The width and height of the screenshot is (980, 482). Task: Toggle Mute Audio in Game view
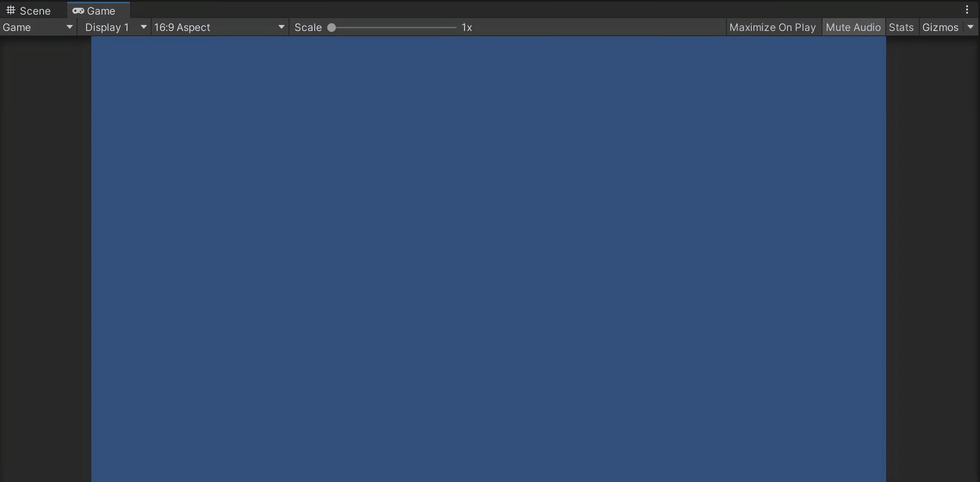coord(853,26)
